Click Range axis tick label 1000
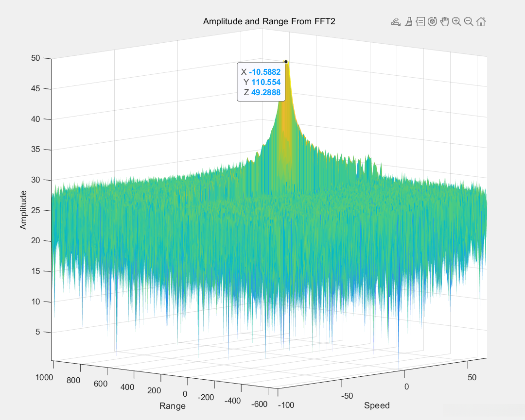Image resolution: width=525 pixels, height=420 pixels. 44,378
